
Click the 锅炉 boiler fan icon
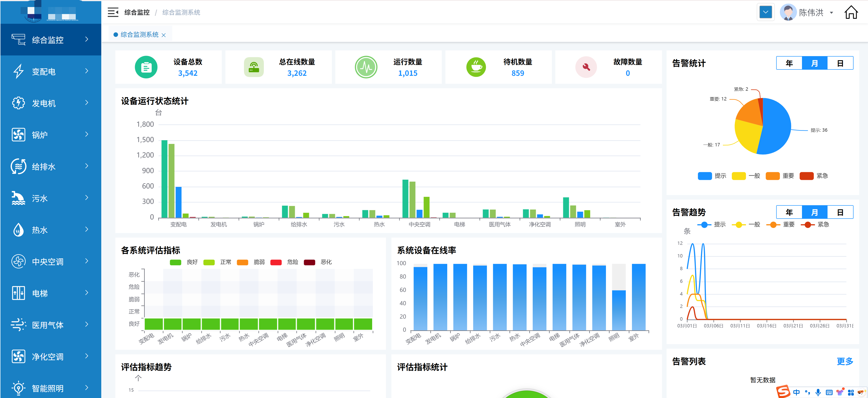(x=19, y=135)
